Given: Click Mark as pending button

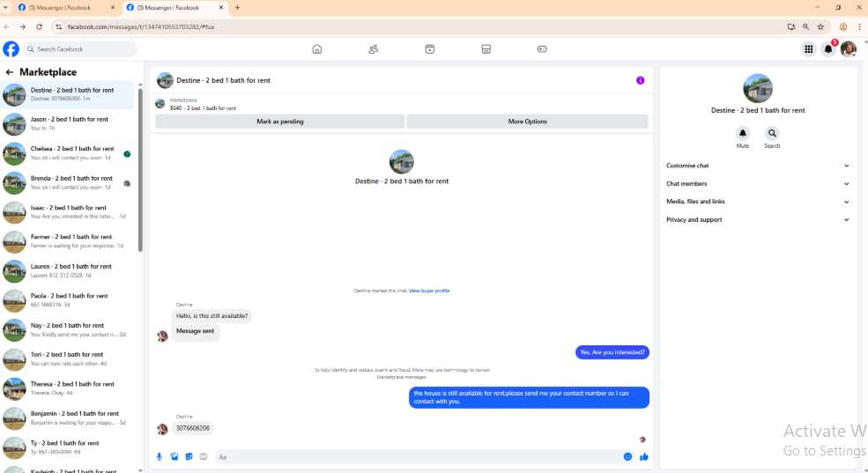Looking at the screenshot, I should click(279, 122).
